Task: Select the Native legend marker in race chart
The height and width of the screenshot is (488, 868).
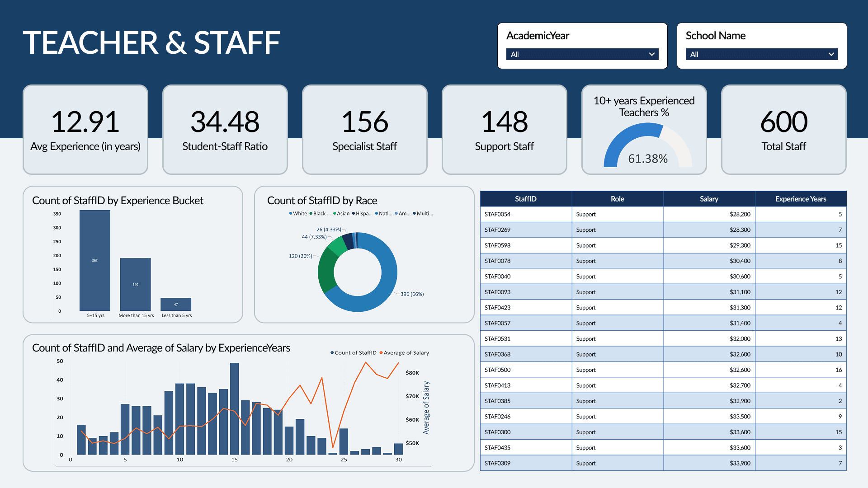Action: coord(376,213)
